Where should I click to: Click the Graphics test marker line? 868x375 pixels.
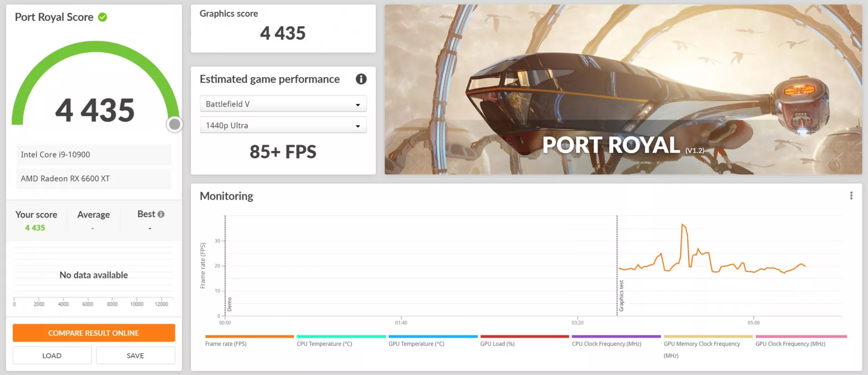tap(617, 266)
